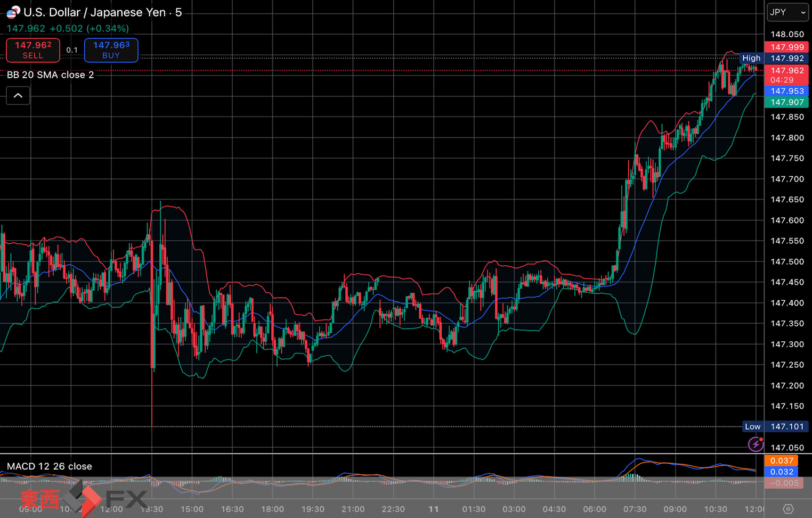Click the U.S. Dollar / Japanese Yen title
Image resolution: width=812 pixels, height=518 pixels.
click(102, 12)
